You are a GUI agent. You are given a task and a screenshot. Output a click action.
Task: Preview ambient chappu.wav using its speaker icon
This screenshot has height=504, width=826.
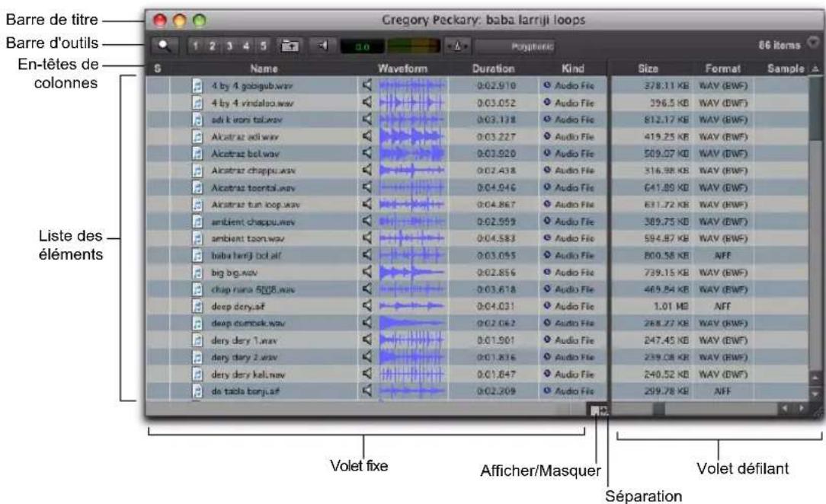pyautogui.click(x=367, y=221)
